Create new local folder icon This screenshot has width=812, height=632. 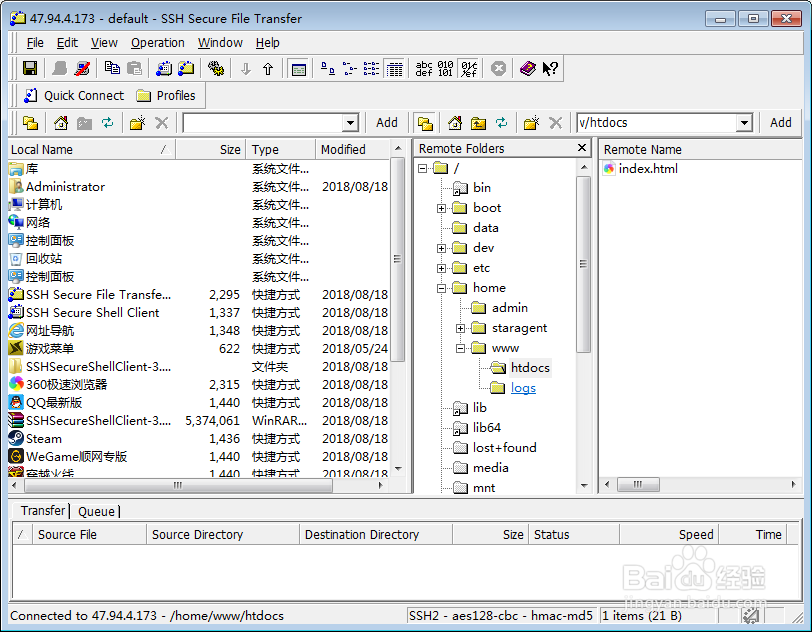click(x=137, y=123)
